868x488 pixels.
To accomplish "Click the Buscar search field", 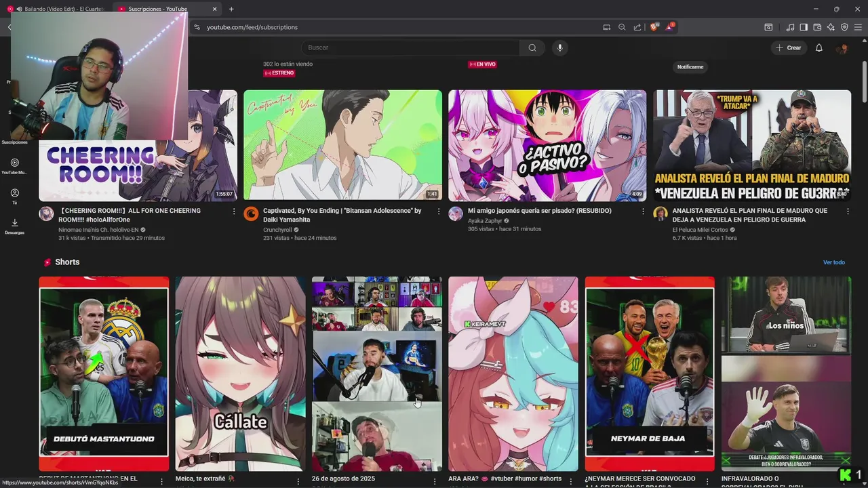I will tap(410, 47).
